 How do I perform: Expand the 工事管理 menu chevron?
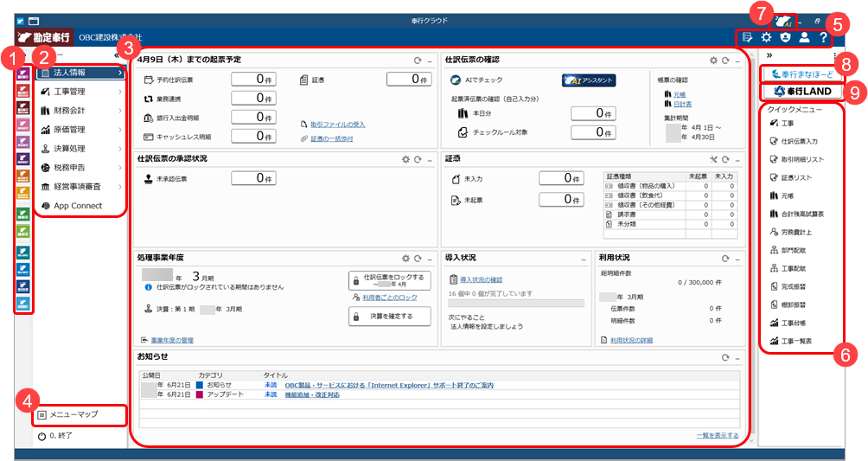click(x=119, y=92)
